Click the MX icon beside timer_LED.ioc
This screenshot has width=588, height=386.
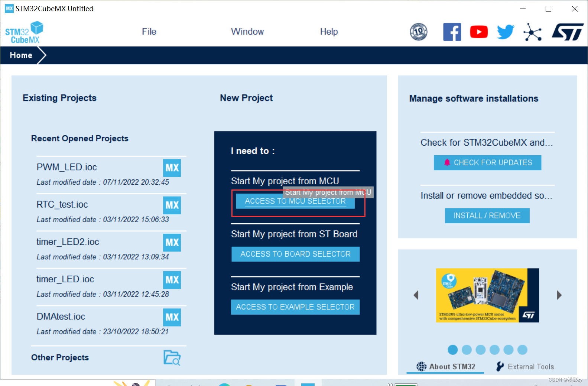(x=172, y=280)
